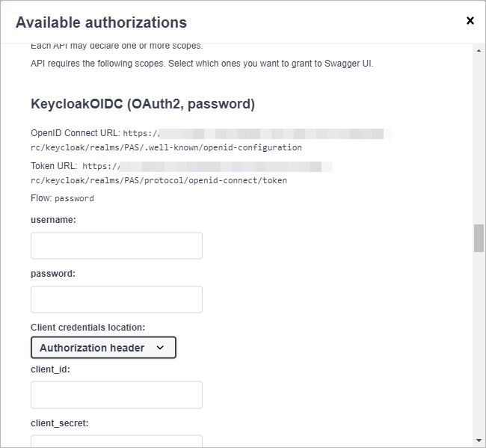Focus the client_secret input field
486x448 pixels.
pos(117,441)
